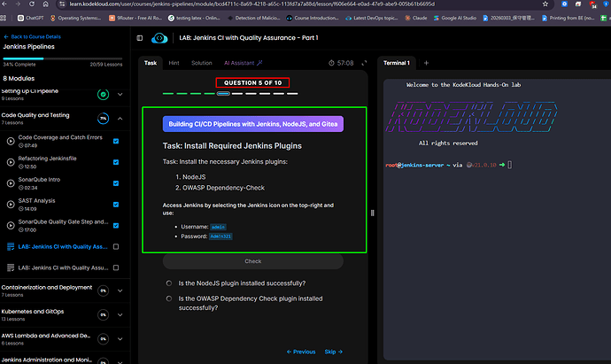
Task: Play the SonarQube Intro video
Action: coord(11,183)
